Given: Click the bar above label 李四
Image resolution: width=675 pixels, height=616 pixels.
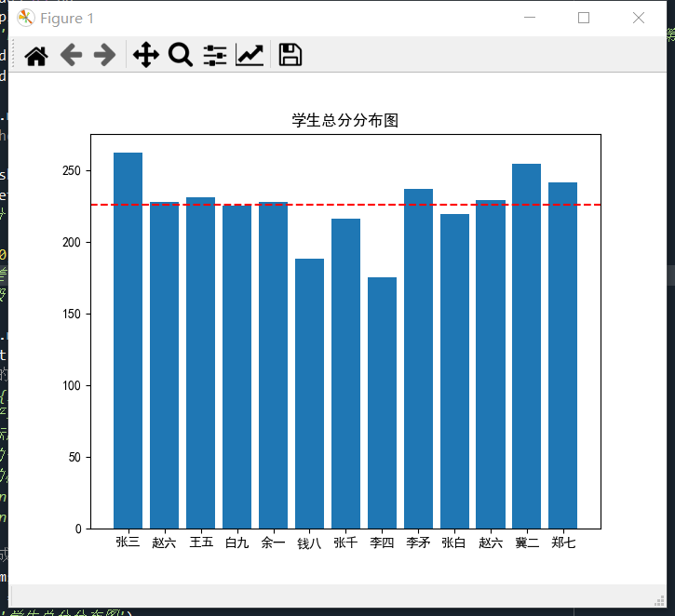Looking at the screenshot, I should (x=382, y=403).
